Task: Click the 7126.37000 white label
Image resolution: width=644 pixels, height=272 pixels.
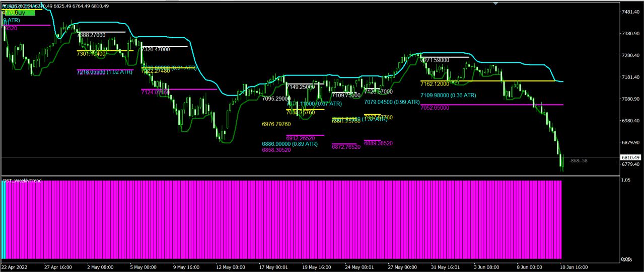Action: coord(379,92)
